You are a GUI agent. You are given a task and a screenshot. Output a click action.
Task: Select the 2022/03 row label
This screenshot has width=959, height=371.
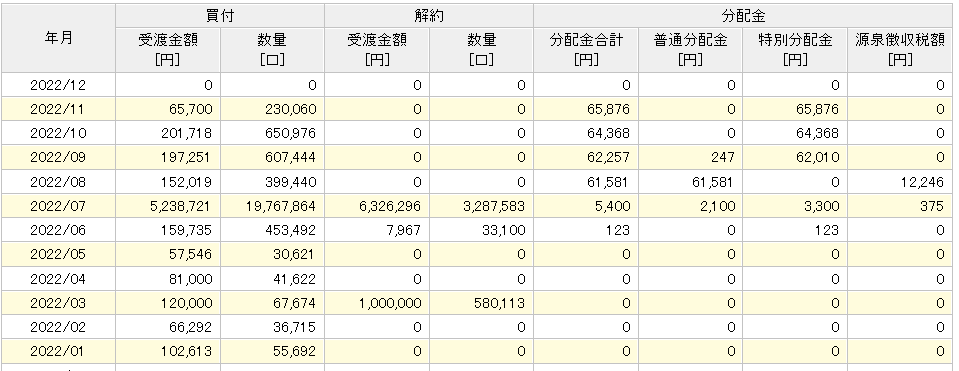pyautogui.click(x=58, y=303)
